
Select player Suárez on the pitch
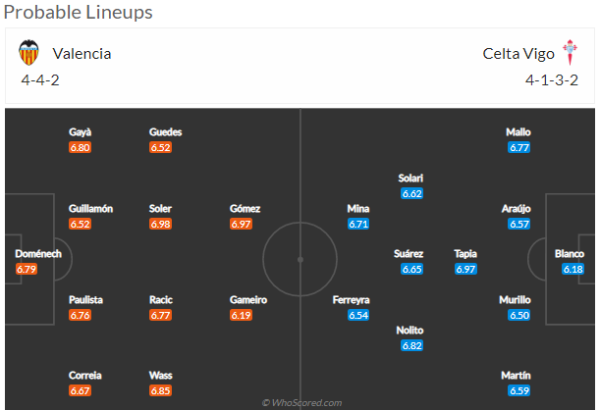click(x=409, y=254)
